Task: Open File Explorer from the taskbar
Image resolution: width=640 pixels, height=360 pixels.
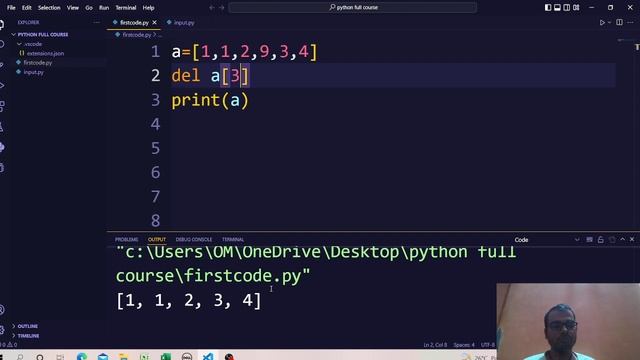Action: tap(123, 357)
